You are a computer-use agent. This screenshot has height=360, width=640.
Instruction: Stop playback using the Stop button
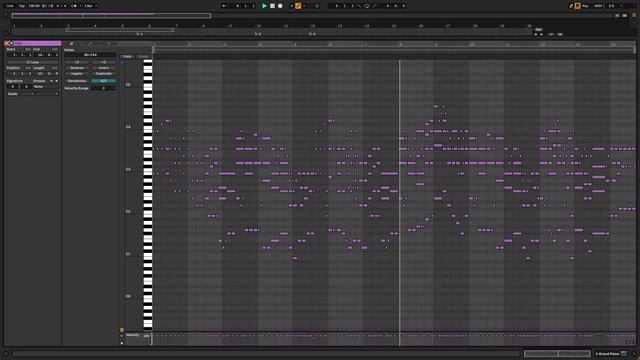[x=272, y=6]
